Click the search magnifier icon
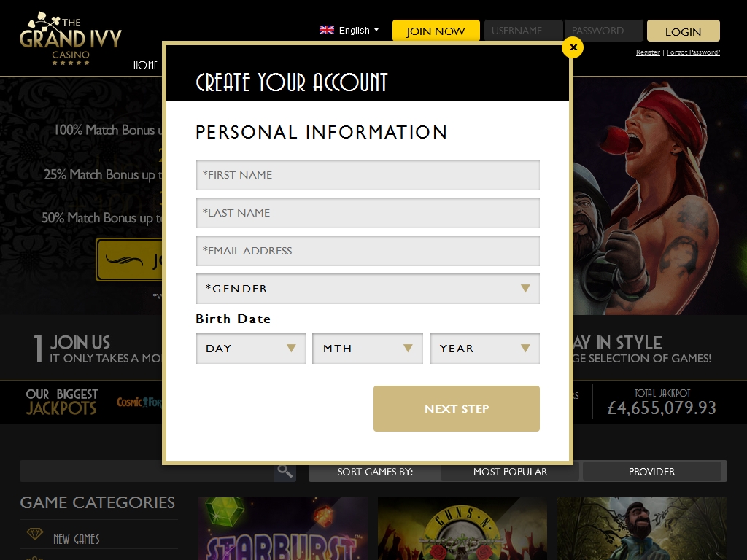Viewport: 747px width, 560px height. (285, 472)
